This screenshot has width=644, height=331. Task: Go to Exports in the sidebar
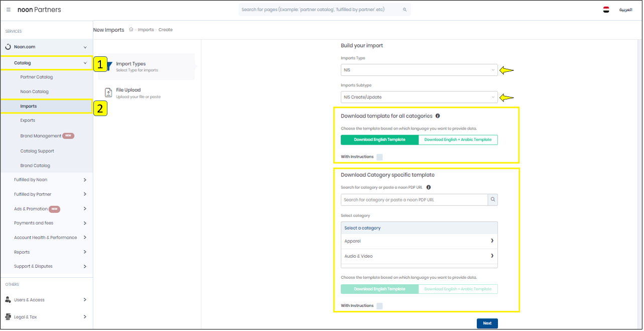click(x=28, y=121)
